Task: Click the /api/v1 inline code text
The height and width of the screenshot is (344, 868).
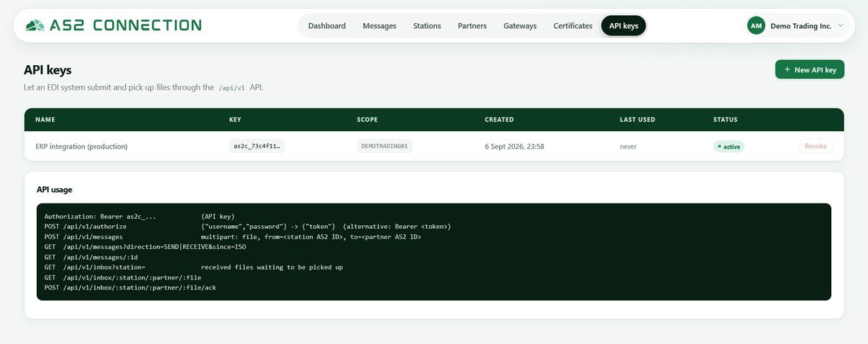Action: (232, 88)
